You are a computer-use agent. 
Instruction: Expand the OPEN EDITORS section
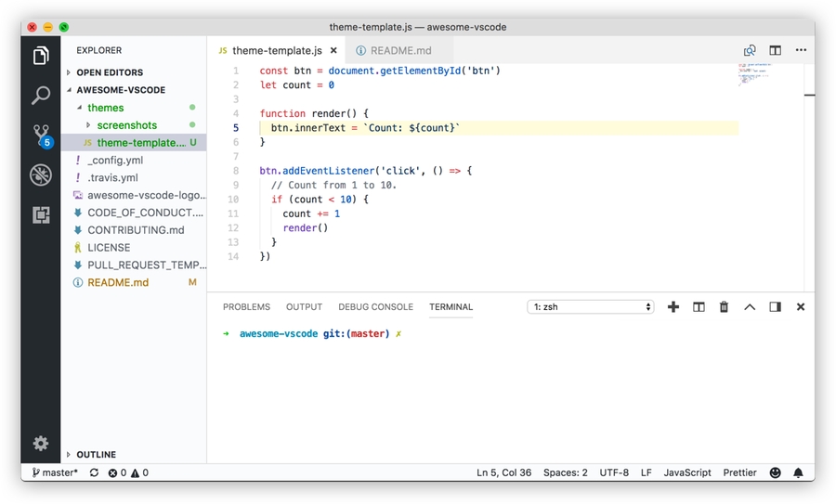(109, 72)
